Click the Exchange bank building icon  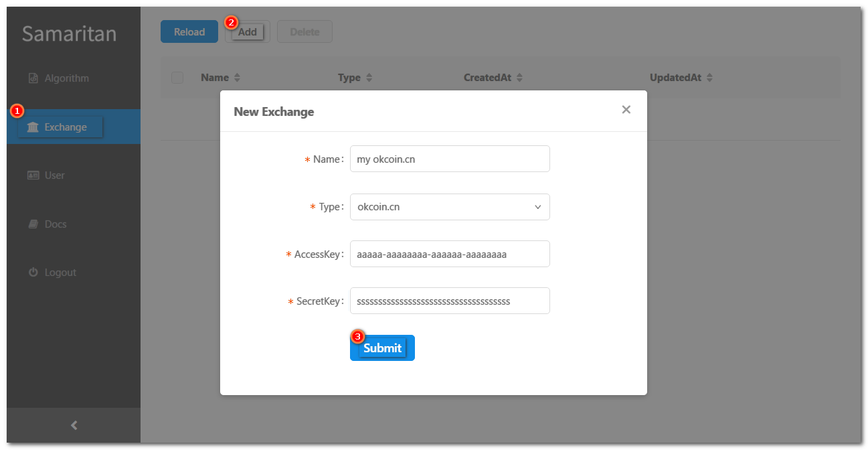point(33,127)
